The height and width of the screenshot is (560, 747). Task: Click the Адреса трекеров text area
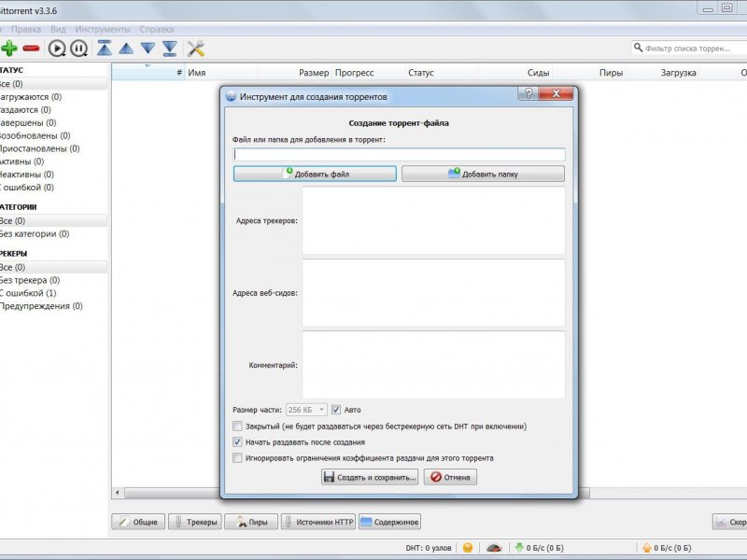coord(433,220)
